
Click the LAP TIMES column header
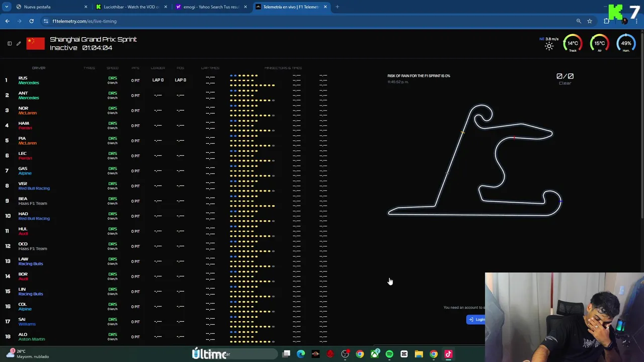tap(210, 68)
